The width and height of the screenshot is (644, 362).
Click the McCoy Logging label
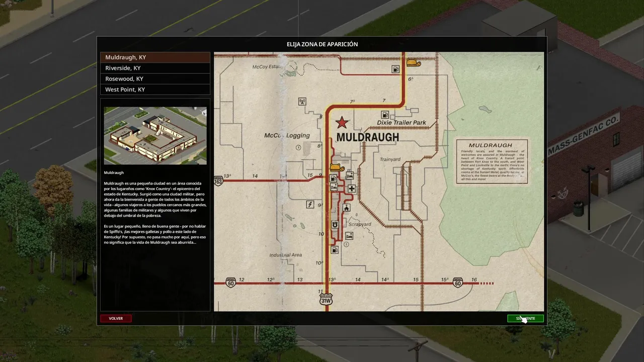click(x=287, y=136)
